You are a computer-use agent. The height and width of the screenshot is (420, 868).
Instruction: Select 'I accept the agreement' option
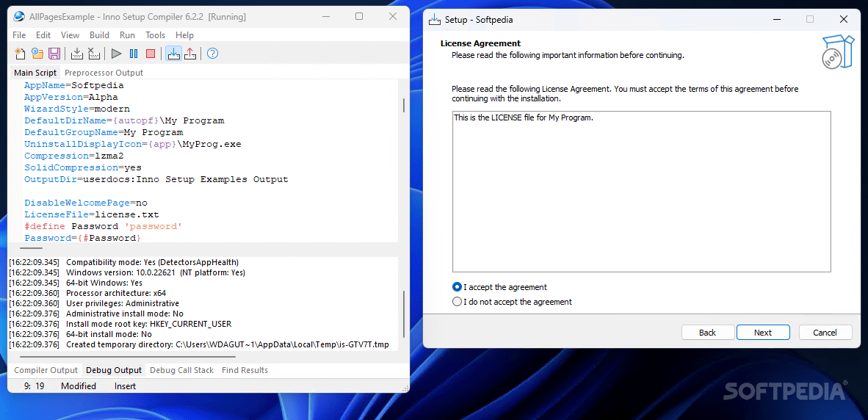pyautogui.click(x=500, y=287)
